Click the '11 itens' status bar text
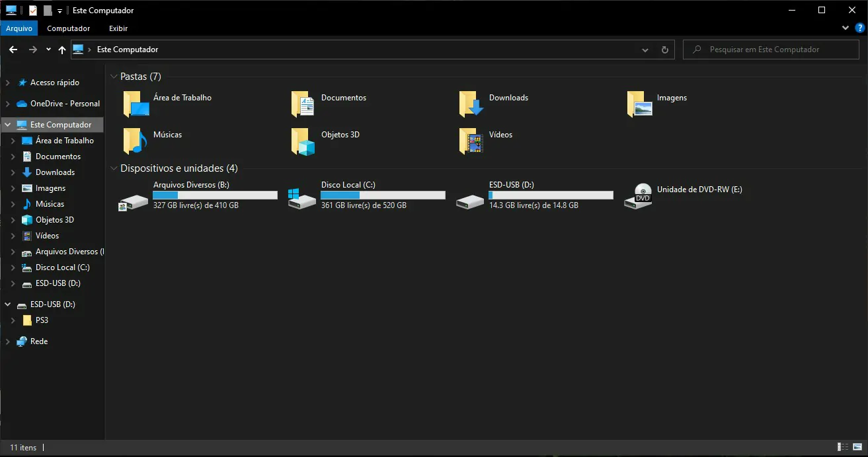Image resolution: width=868 pixels, height=457 pixels. coord(23,447)
